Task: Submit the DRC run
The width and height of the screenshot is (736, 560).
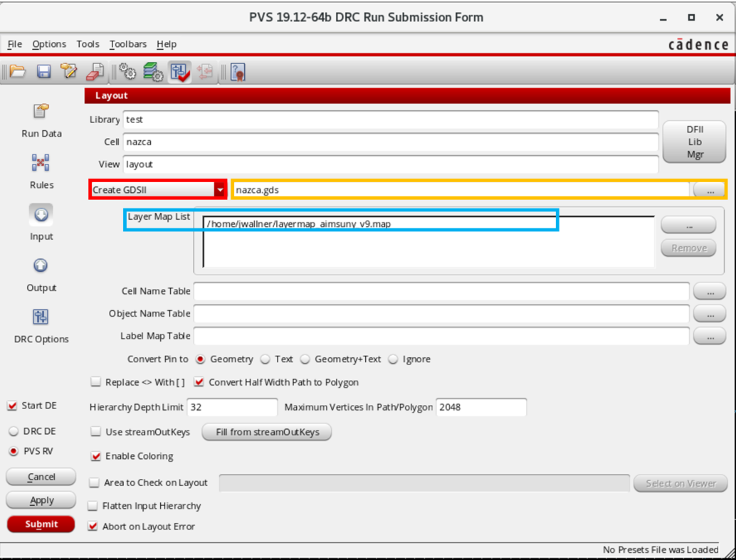Action: (x=41, y=524)
